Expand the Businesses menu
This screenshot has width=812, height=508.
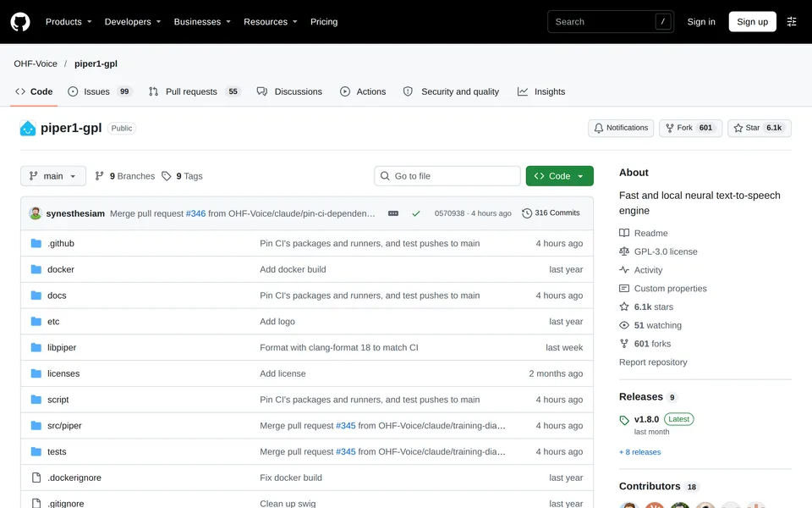coord(202,22)
